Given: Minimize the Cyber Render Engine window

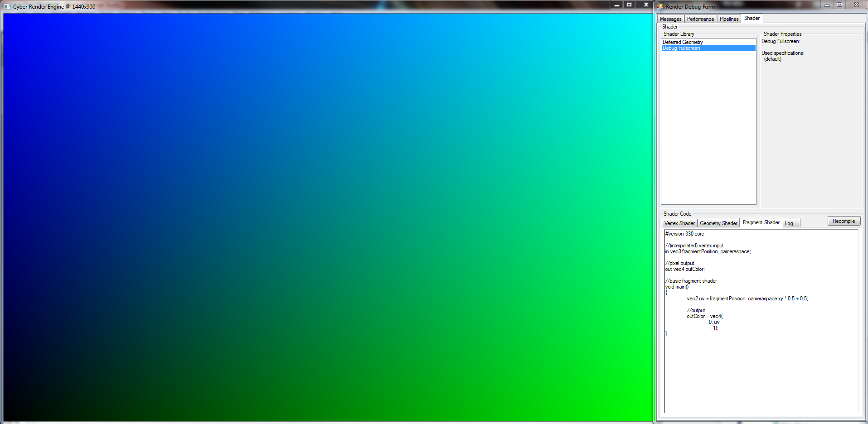Looking at the screenshot, I should pyautogui.click(x=616, y=5).
